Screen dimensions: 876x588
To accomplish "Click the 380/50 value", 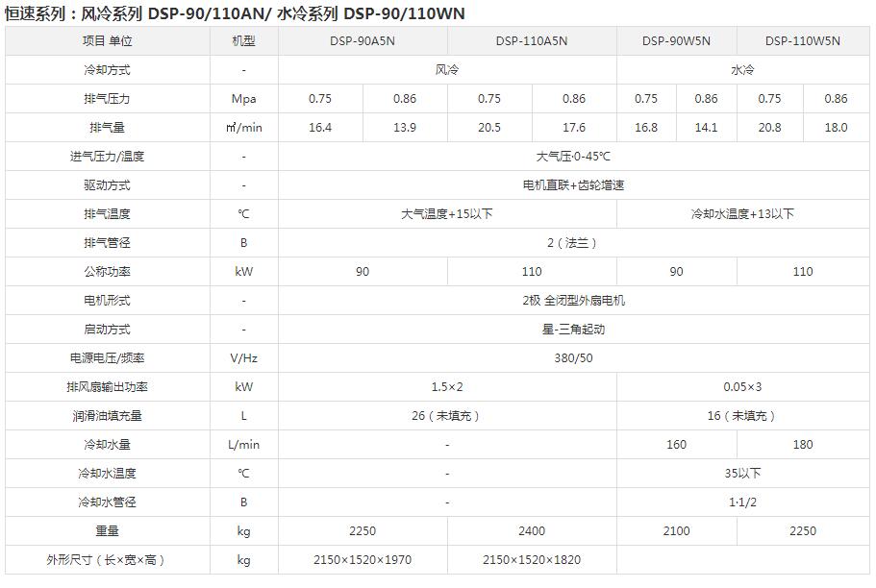I will pyautogui.click(x=573, y=358).
